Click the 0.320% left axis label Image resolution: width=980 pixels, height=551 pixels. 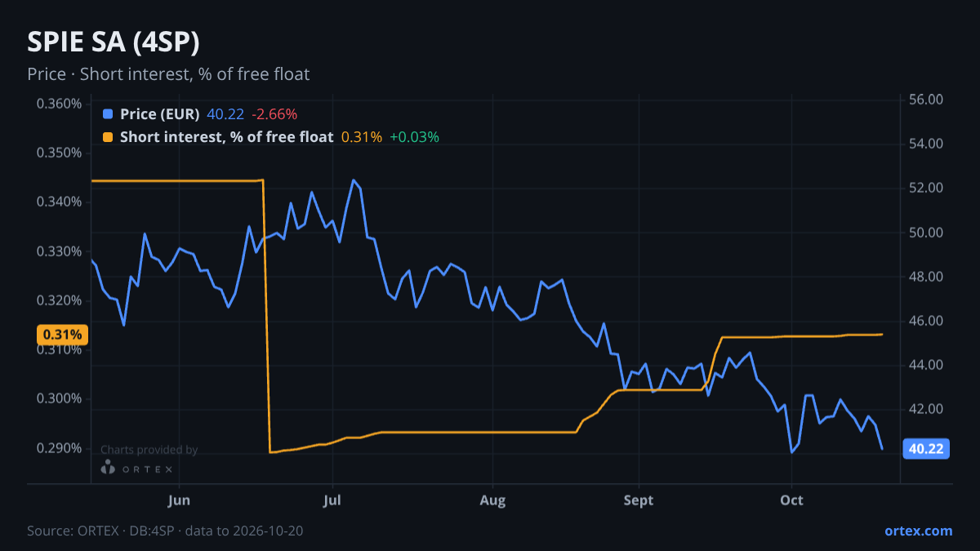[60, 300]
